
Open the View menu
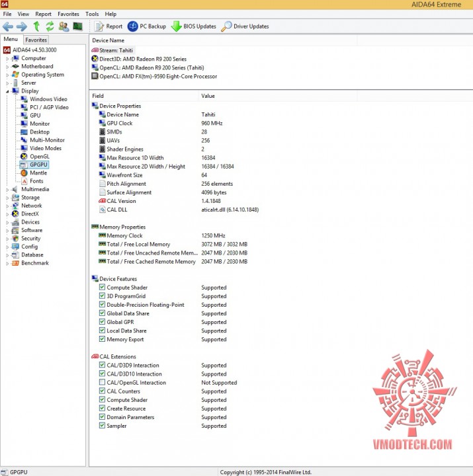point(23,14)
